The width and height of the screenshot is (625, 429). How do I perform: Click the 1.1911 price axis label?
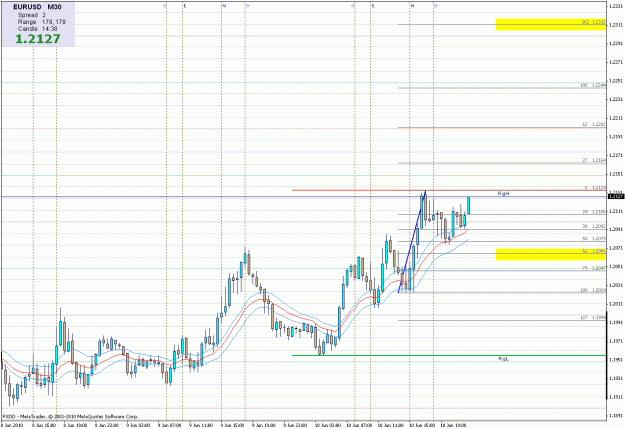tap(615, 397)
